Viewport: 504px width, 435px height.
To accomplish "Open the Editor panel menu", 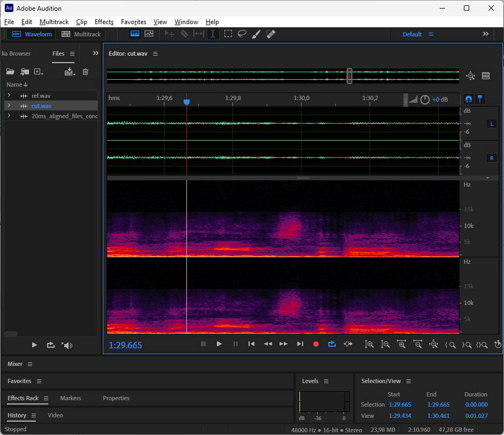I will [155, 54].
